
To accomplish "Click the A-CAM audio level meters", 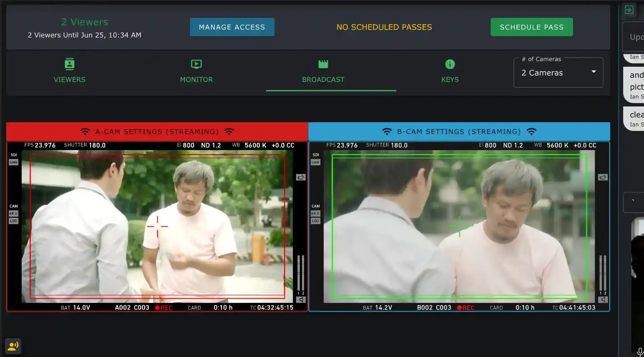I will click(x=301, y=273).
